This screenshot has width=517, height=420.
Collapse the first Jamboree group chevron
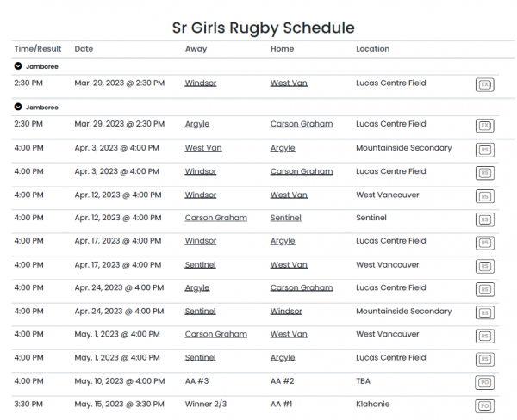coord(18,65)
